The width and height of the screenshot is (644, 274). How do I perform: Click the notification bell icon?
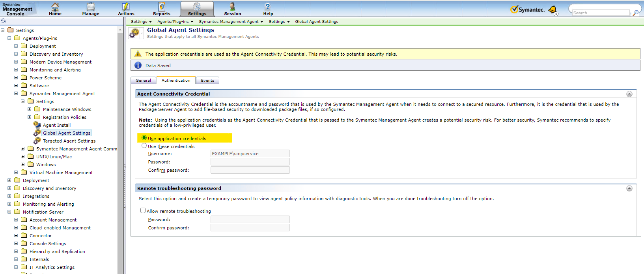tap(553, 9)
